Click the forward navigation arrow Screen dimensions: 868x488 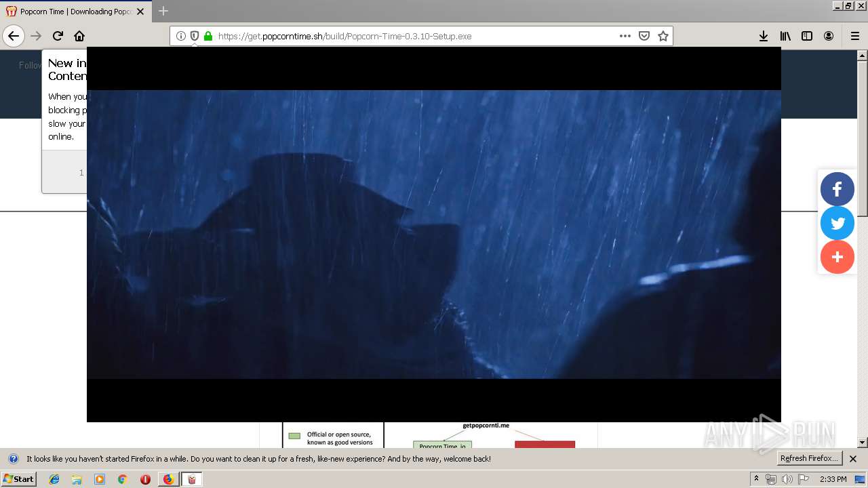(36, 36)
